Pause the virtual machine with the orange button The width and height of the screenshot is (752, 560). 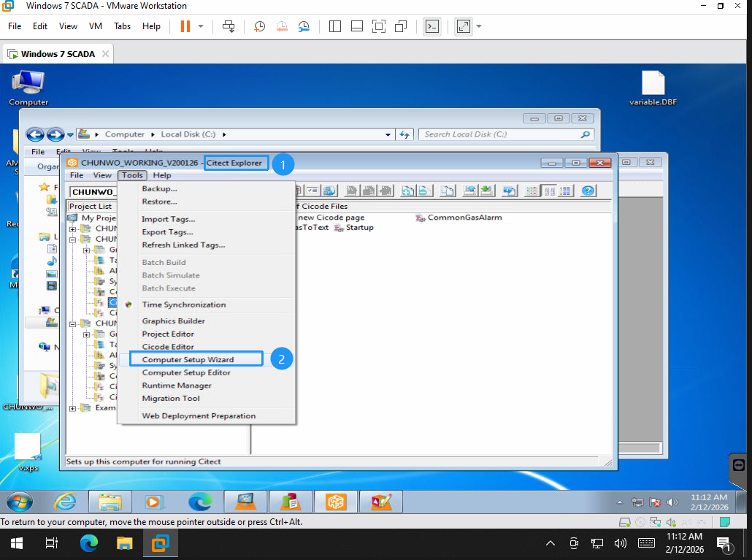(185, 26)
